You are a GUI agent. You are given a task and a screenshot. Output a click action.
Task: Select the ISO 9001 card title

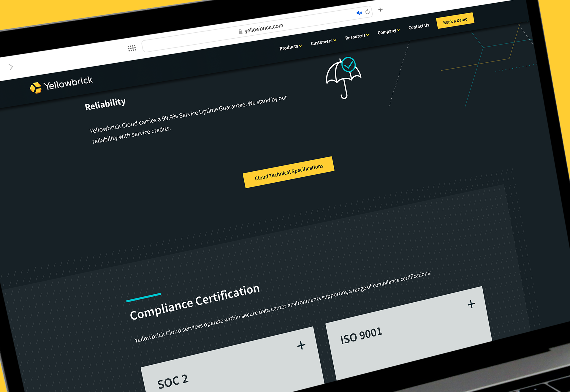coord(361,336)
